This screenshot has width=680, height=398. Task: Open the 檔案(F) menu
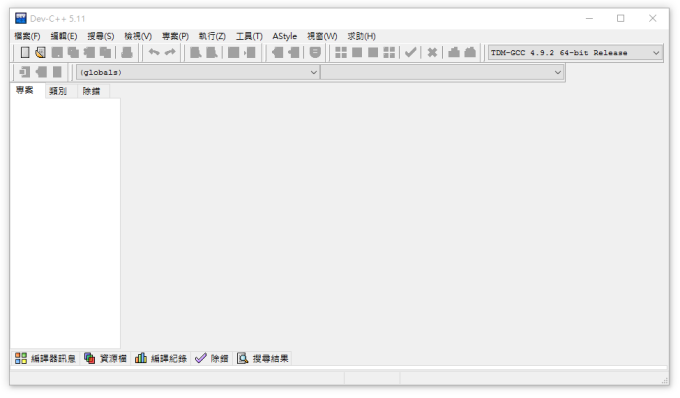(x=27, y=36)
